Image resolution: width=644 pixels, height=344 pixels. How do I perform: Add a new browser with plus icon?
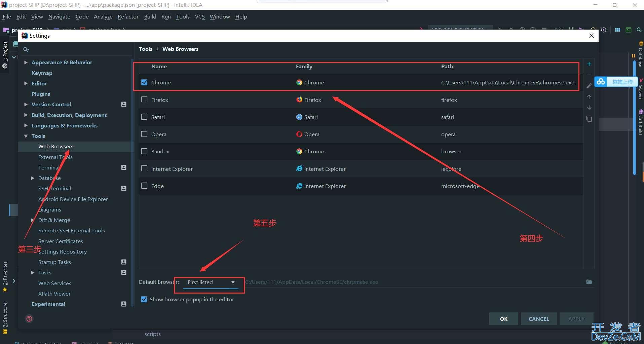589,64
